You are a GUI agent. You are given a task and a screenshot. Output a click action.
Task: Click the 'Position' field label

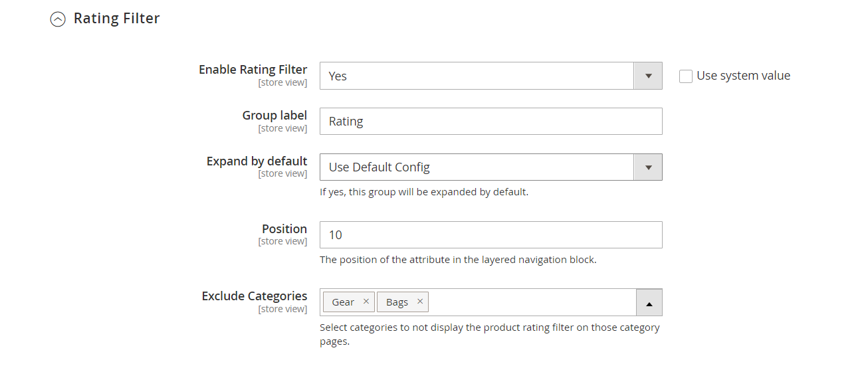tap(284, 229)
